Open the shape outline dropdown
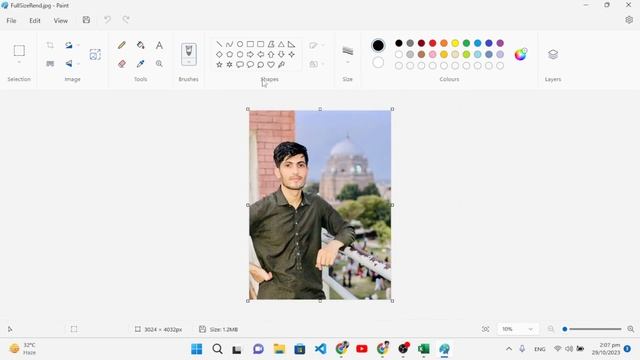Image resolution: width=640 pixels, height=360 pixels. (316, 45)
